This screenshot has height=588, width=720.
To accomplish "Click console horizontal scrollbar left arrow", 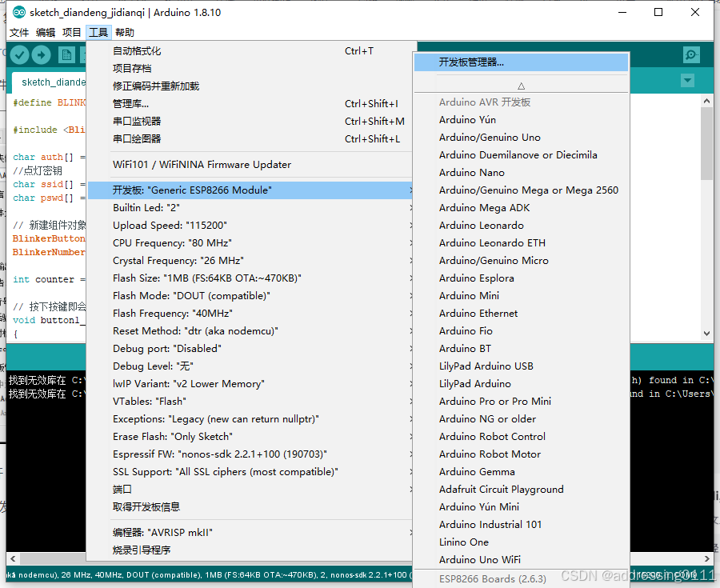I will tap(13, 558).
